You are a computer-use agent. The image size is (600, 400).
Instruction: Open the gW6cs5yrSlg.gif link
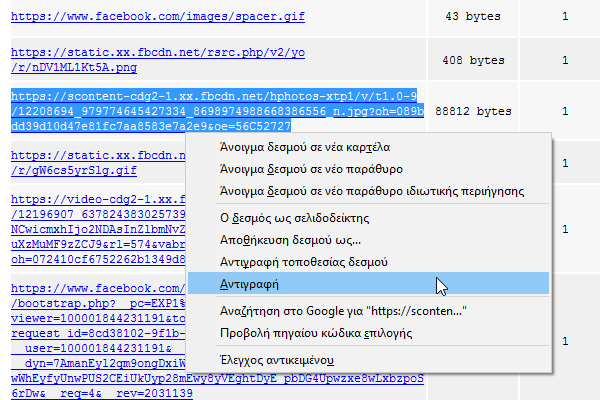[98, 163]
